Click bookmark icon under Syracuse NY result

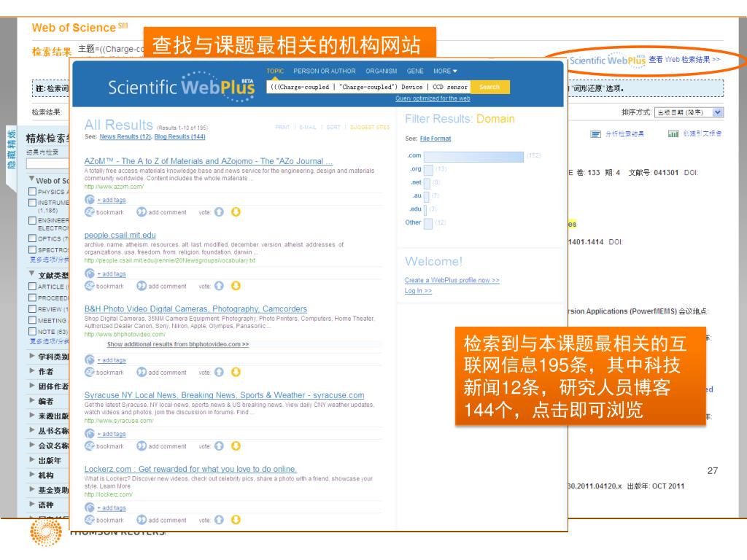pos(90,446)
